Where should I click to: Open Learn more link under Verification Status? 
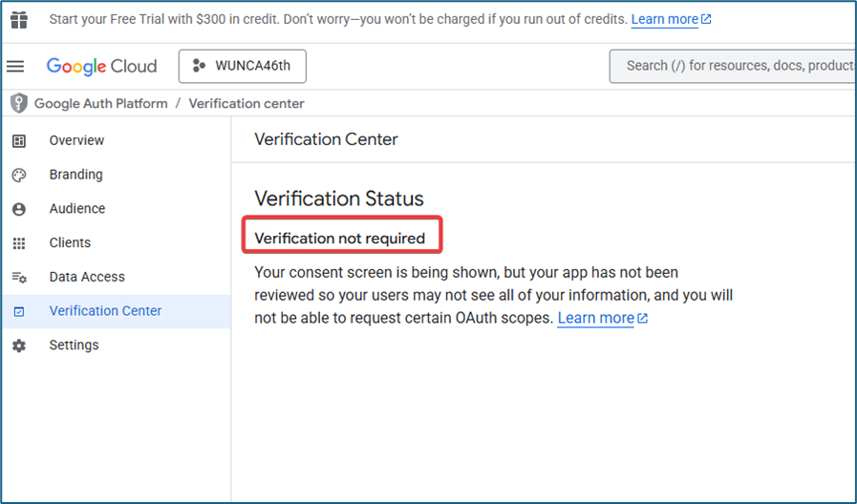pos(596,318)
